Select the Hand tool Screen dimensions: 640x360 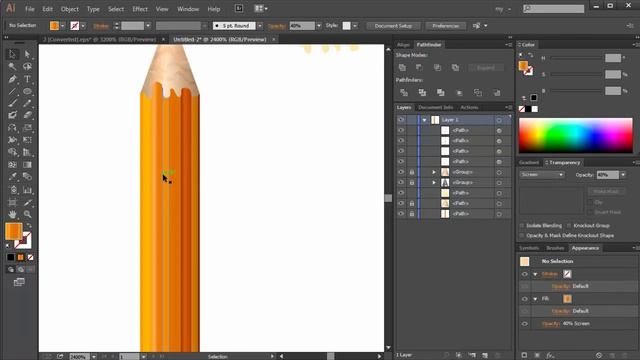[12, 214]
